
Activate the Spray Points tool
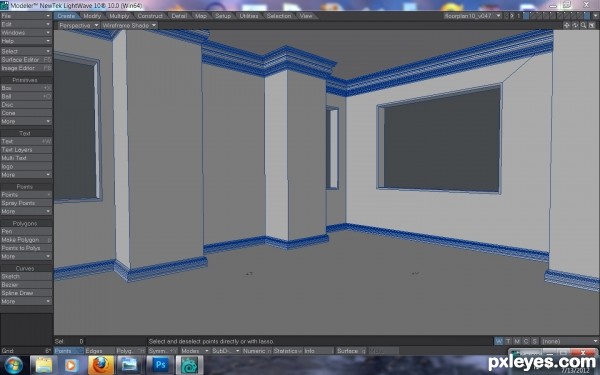click(26, 203)
